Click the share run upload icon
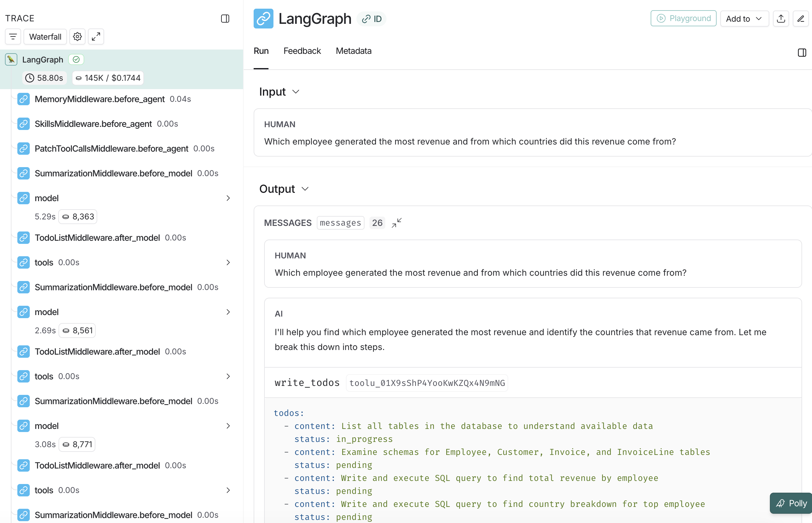Viewport: 812px width, 523px height. click(x=781, y=18)
